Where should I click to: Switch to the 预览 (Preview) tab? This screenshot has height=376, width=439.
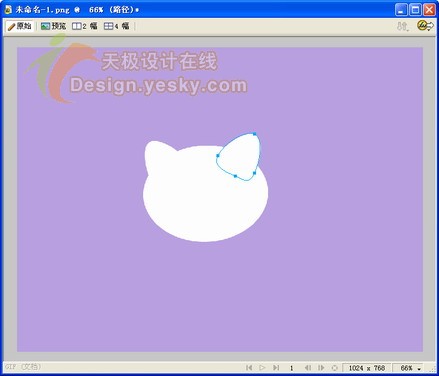tap(53, 26)
